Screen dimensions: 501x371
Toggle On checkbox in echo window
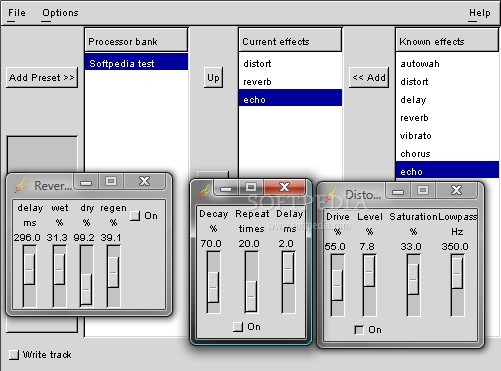point(238,327)
